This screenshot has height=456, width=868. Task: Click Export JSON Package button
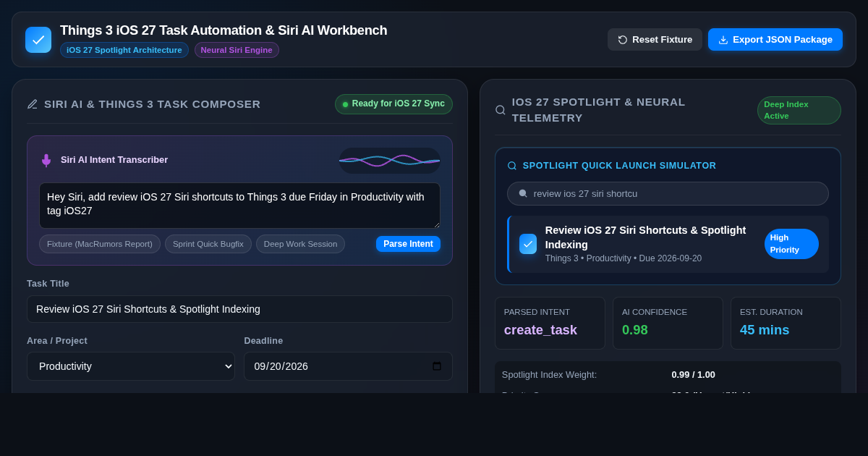tap(775, 40)
